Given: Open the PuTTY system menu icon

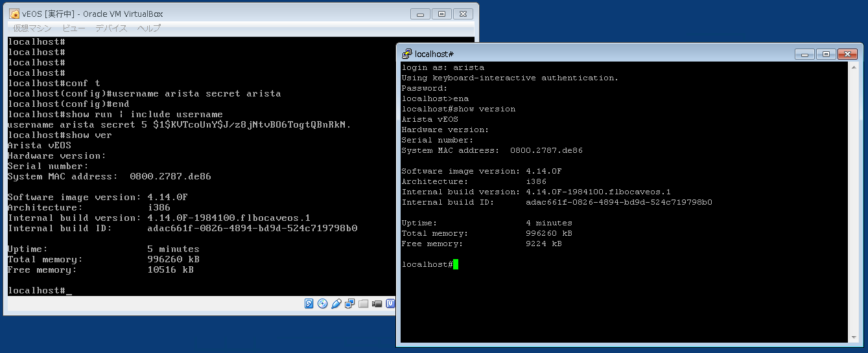Looking at the screenshot, I should tap(406, 54).
